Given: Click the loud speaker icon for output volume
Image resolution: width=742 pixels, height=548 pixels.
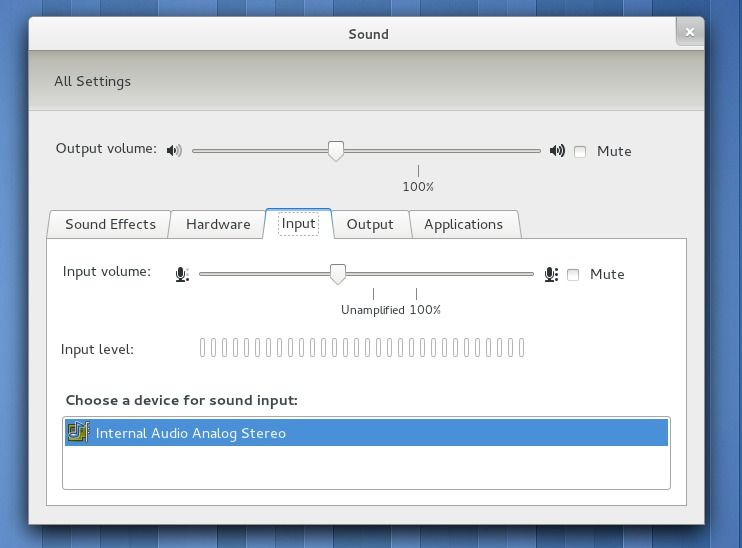Looking at the screenshot, I should tap(557, 151).
